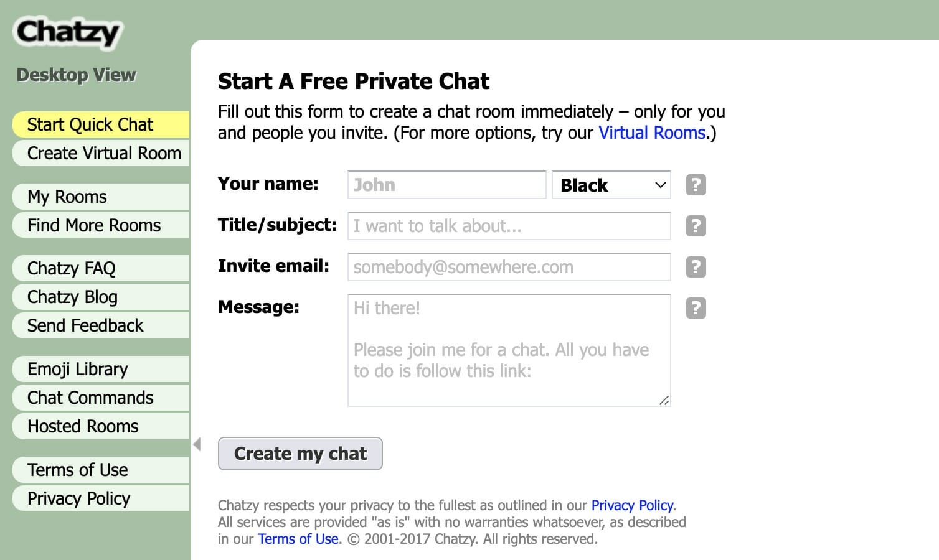The image size is (939, 560).
Task: Choose a color for your chat name
Action: click(x=610, y=184)
